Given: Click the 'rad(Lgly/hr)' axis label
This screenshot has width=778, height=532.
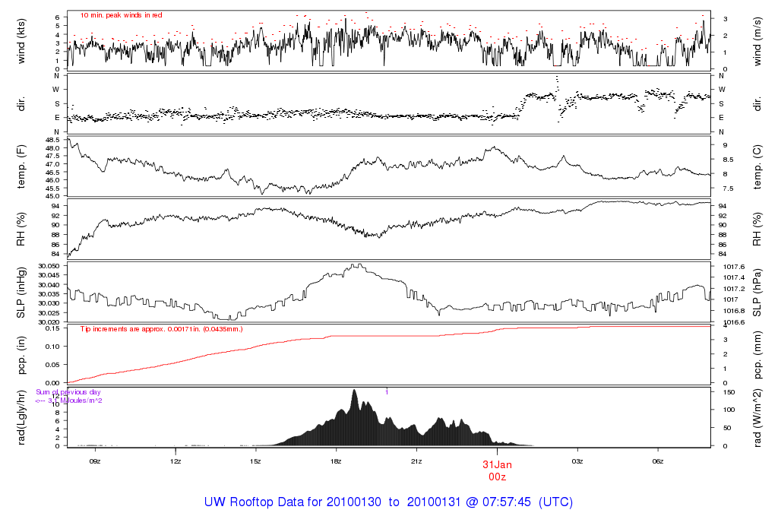Looking at the screenshot, I should [x=21, y=417].
